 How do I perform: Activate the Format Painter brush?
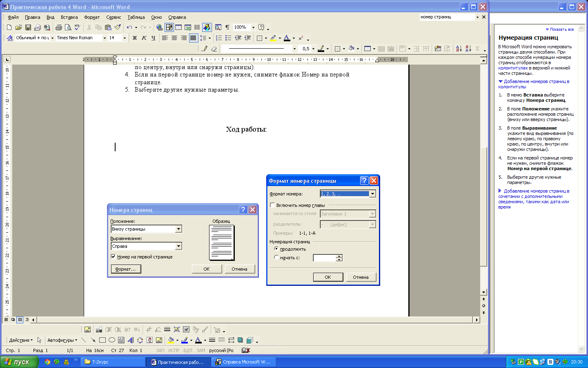point(118,27)
